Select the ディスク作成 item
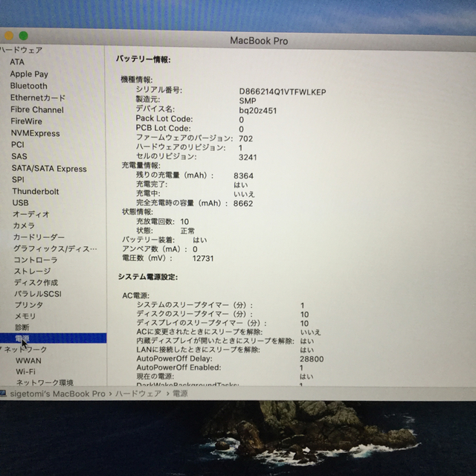This screenshot has width=476, height=476. (x=36, y=283)
